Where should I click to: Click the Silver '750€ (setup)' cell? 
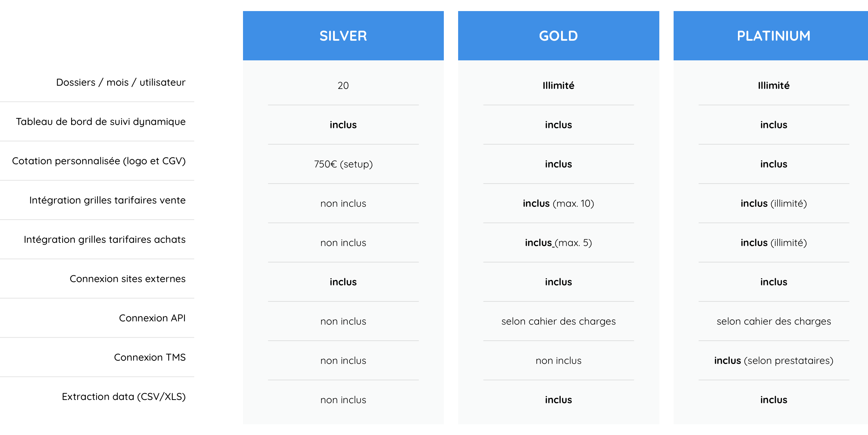point(343,164)
